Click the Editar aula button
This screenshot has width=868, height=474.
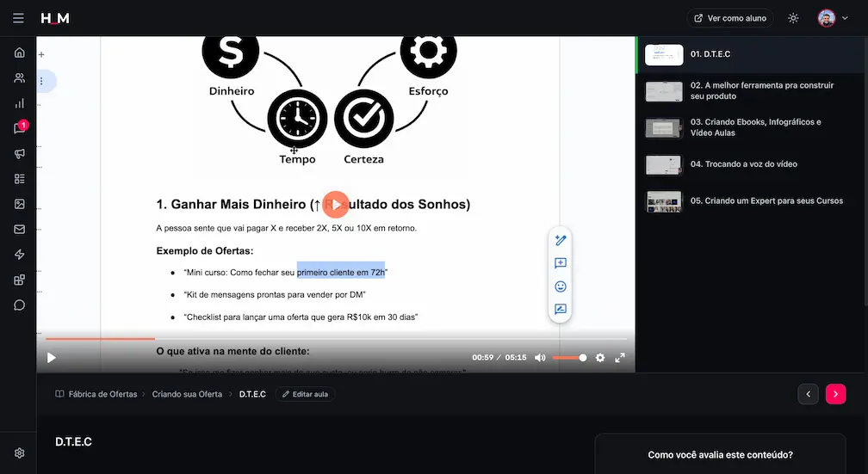tap(305, 394)
